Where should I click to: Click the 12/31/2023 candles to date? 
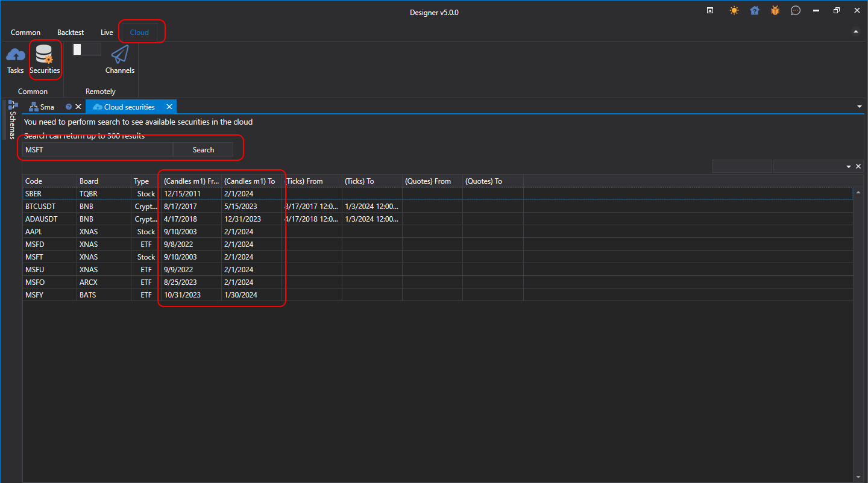click(251, 219)
